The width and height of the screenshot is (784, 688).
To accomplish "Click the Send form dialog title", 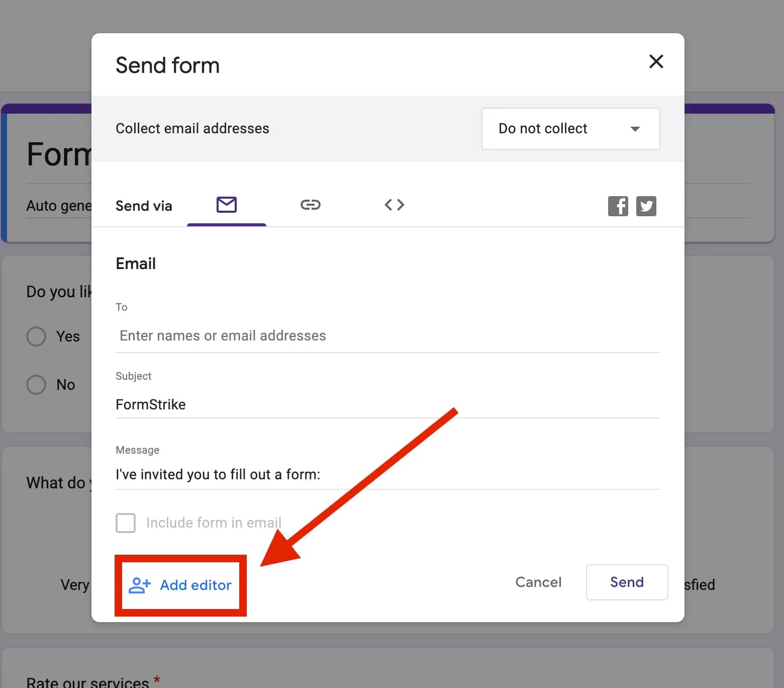I will coord(167,65).
